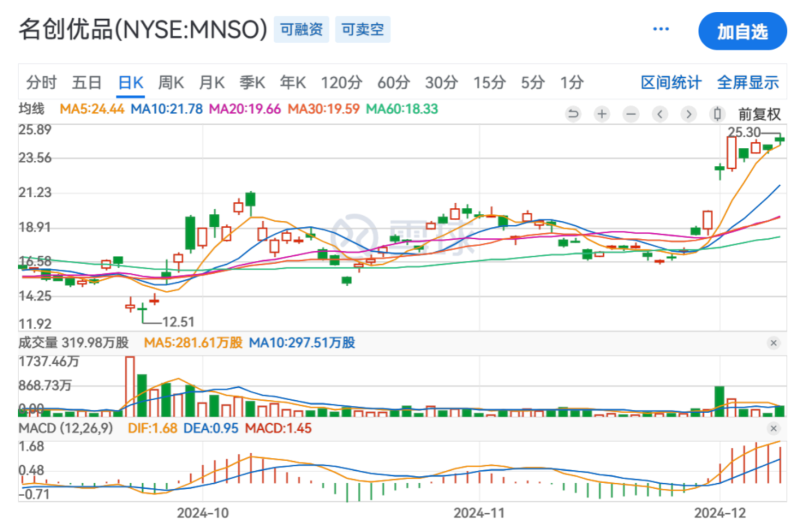
Task: Select the 周K weekly chart tab
Action: [x=170, y=83]
